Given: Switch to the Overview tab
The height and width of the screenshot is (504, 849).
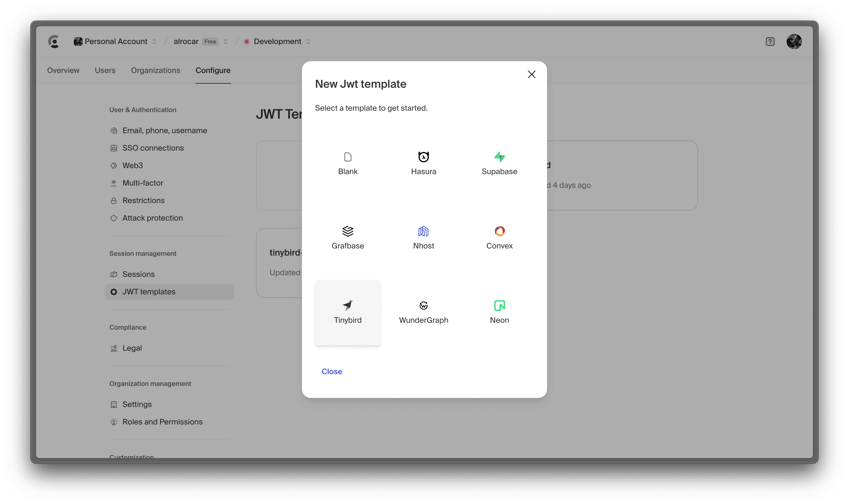Looking at the screenshot, I should [x=63, y=70].
